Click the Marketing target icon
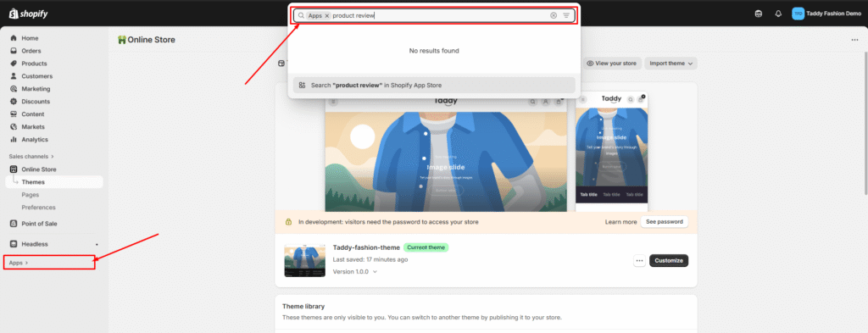This screenshot has height=333, width=868. [x=14, y=89]
